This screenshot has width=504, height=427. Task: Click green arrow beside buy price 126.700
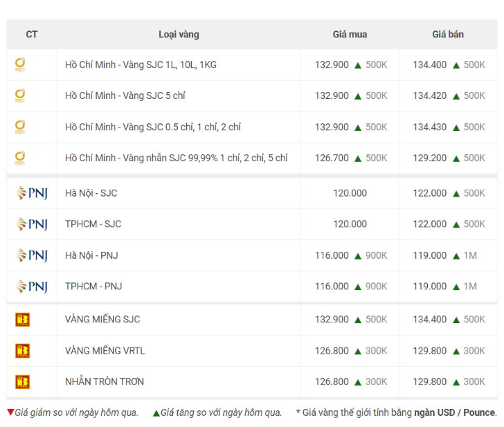coord(358,158)
